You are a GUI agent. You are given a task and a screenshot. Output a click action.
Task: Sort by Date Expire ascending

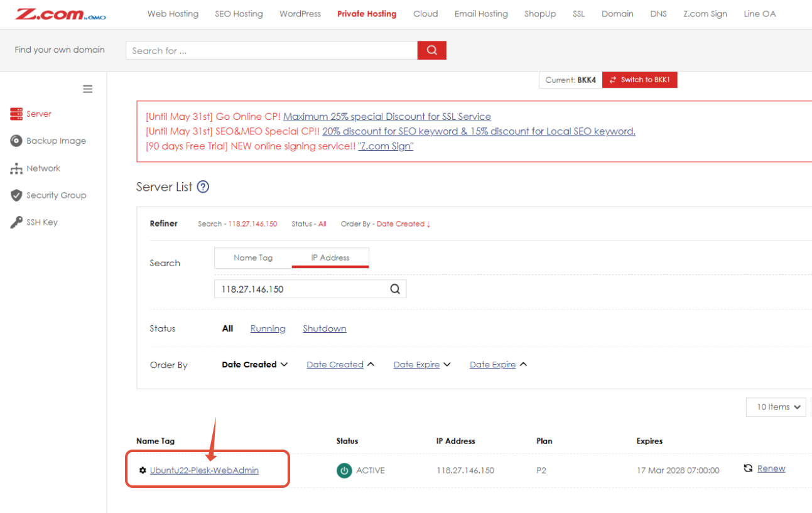pyautogui.click(x=498, y=364)
